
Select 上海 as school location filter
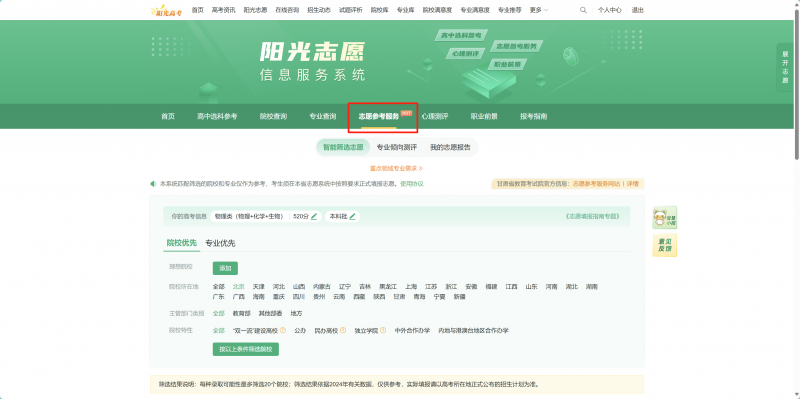411,287
